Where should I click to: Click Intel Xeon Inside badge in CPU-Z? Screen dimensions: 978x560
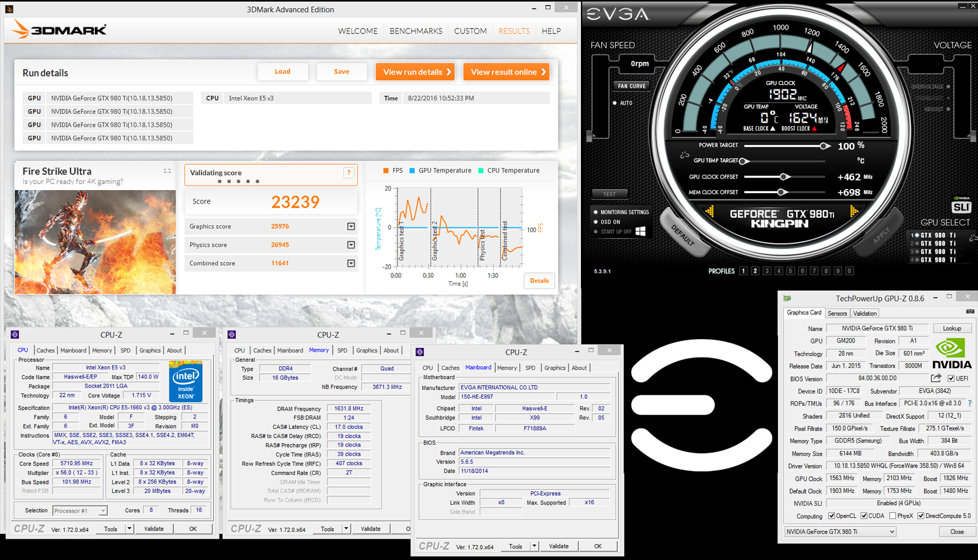click(x=186, y=381)
